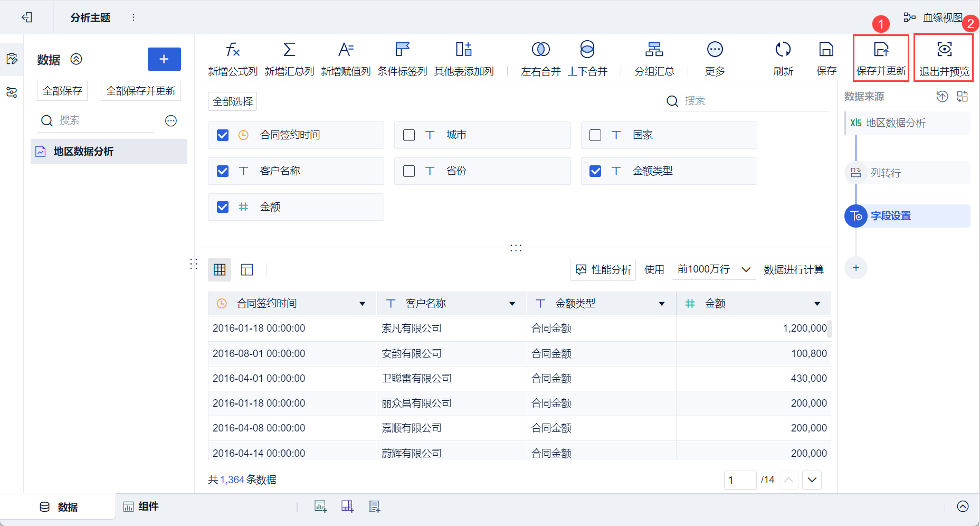Click the 性能分析 button

603,270
